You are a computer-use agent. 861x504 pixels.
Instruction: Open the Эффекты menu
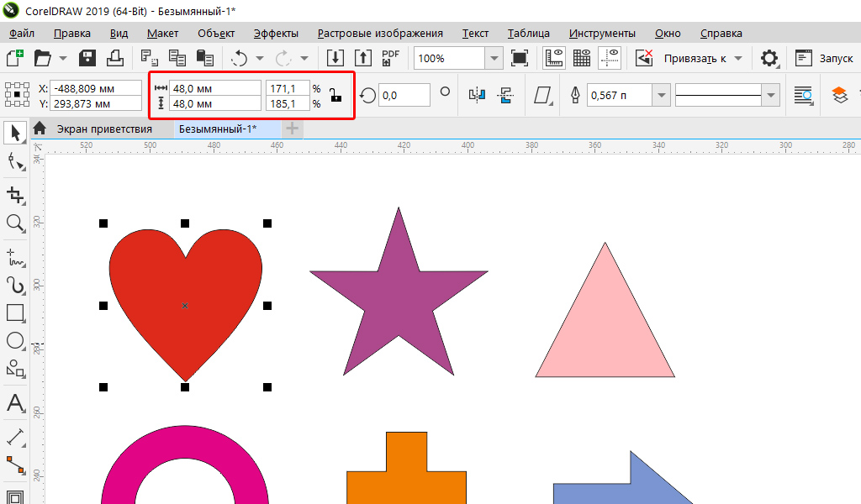click(x=276, y=34)
